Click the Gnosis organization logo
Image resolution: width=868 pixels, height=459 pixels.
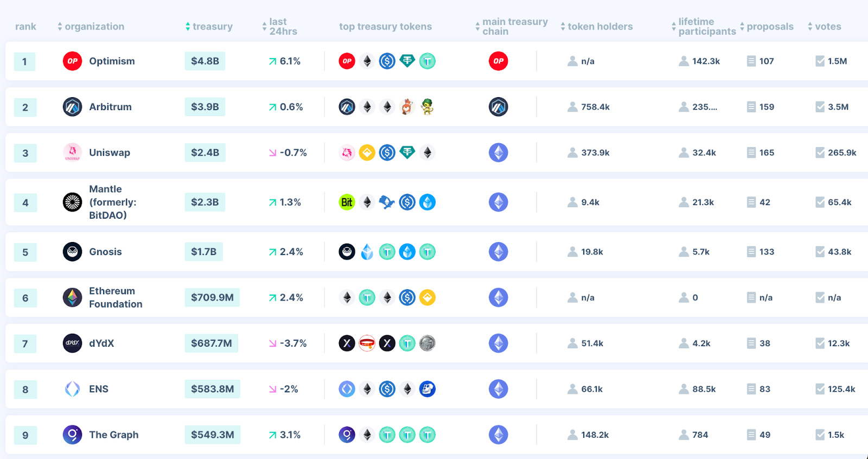pos(72,252)
